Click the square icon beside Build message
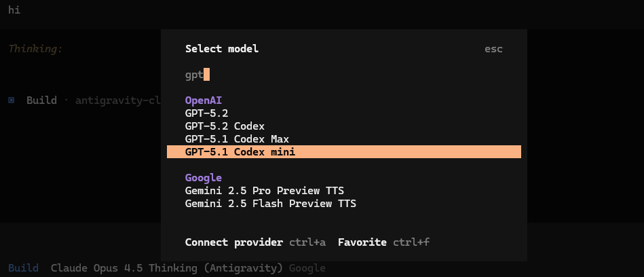The image size is (644, 277). 12,100
